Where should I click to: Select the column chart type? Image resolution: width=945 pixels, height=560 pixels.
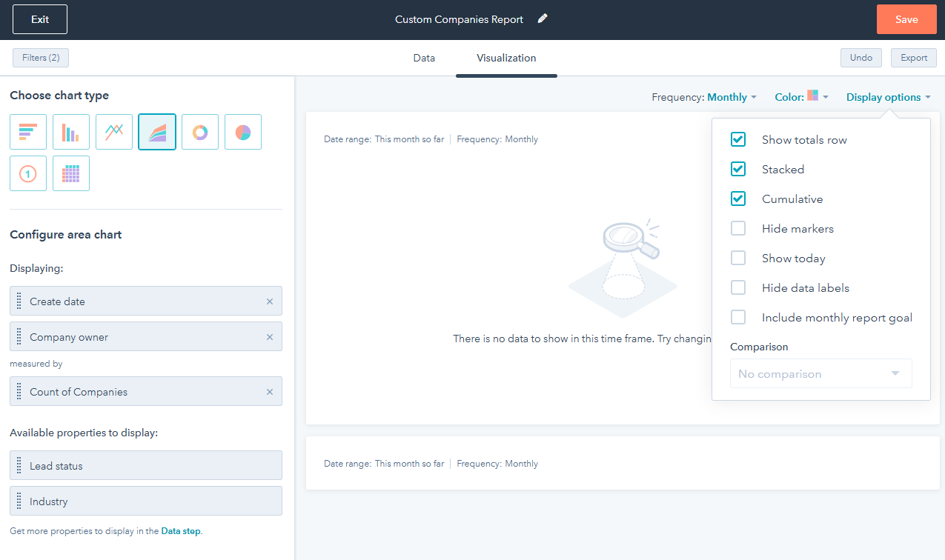click(x=70, y=131)
